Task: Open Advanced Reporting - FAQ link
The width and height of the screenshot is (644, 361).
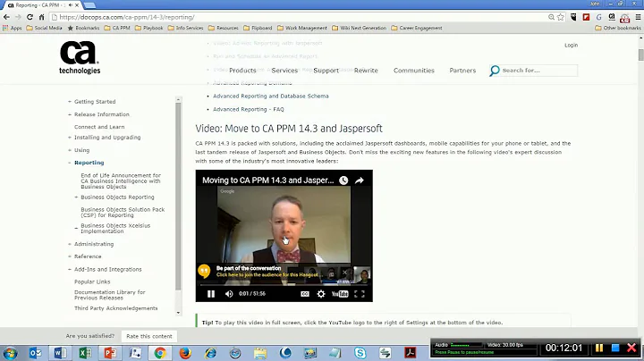Action: [248, 110]
